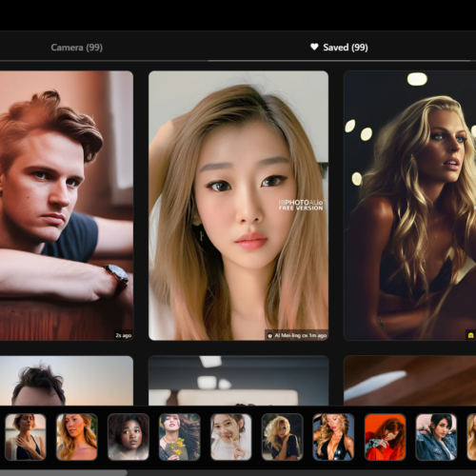
Task: Open the blurred room photo in second row
Action: [x=238, y=381]
